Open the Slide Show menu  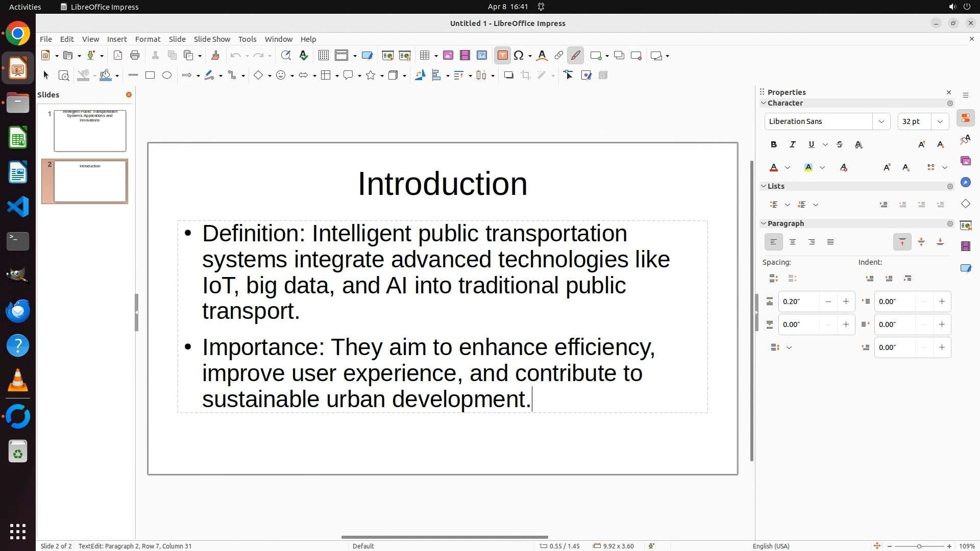[x=212, y=39]
